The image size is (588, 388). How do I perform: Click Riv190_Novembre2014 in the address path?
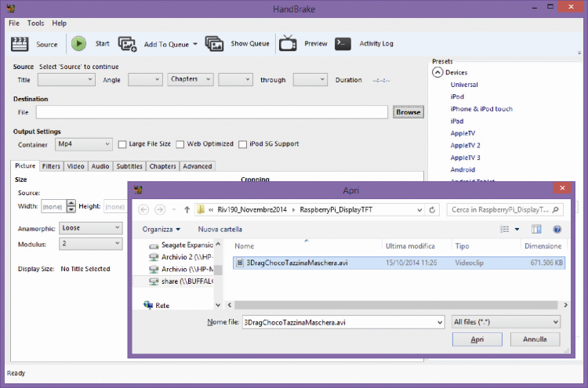tap(252, 210)
